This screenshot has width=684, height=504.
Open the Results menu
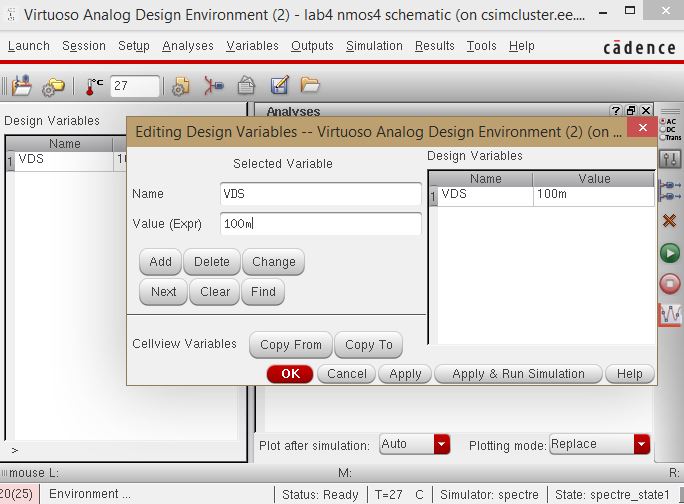coord(434,46)
